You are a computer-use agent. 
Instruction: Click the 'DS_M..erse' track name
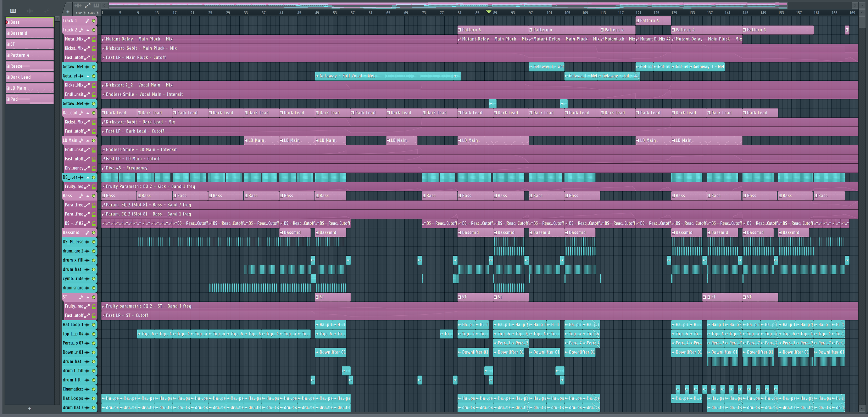(x=73, y=242)
